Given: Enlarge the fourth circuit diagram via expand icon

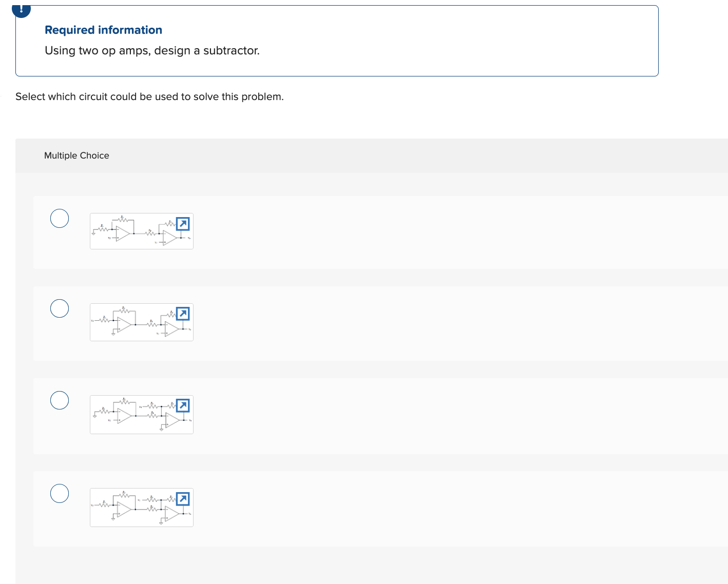Looking at the screenshot, I should pyautogui.click(x=183, y=498).
